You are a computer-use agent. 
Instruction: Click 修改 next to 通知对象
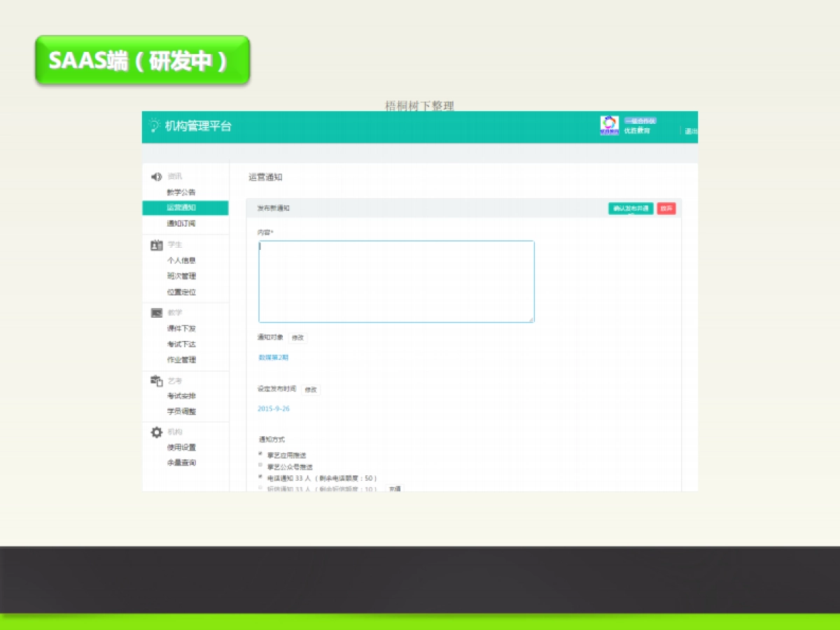[x=297, y=337]
